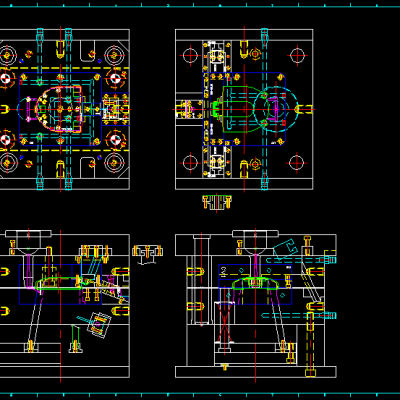Pick the hexagon nut near the top of the right plan view
Image resolution: width=400 pixels, height=400 pixels.
tap(255, 53)
